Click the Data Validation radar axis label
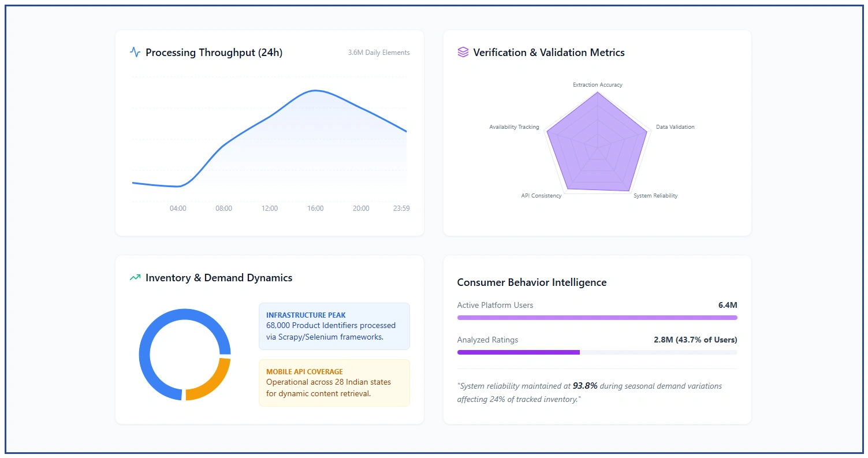The height and width of the screenshot is (458, 868). click(675, 127)
